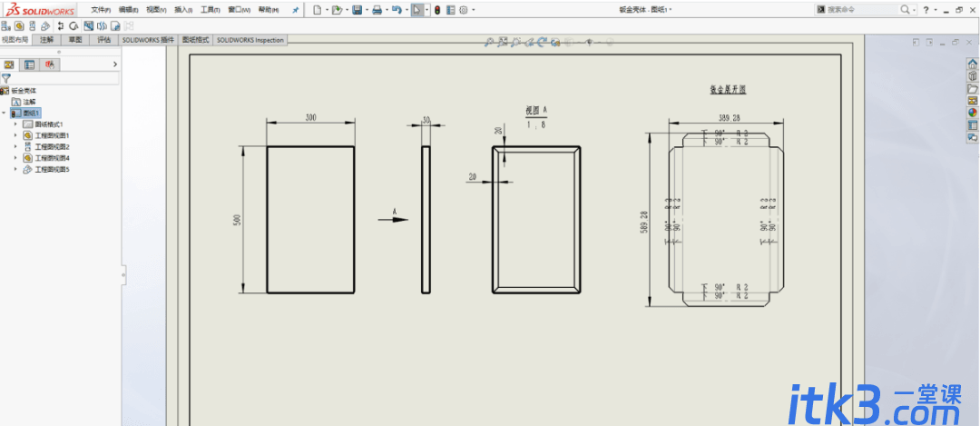
Task: Switch to the SOLIDWORKS 插件 tab
Action: click(148, 39)
